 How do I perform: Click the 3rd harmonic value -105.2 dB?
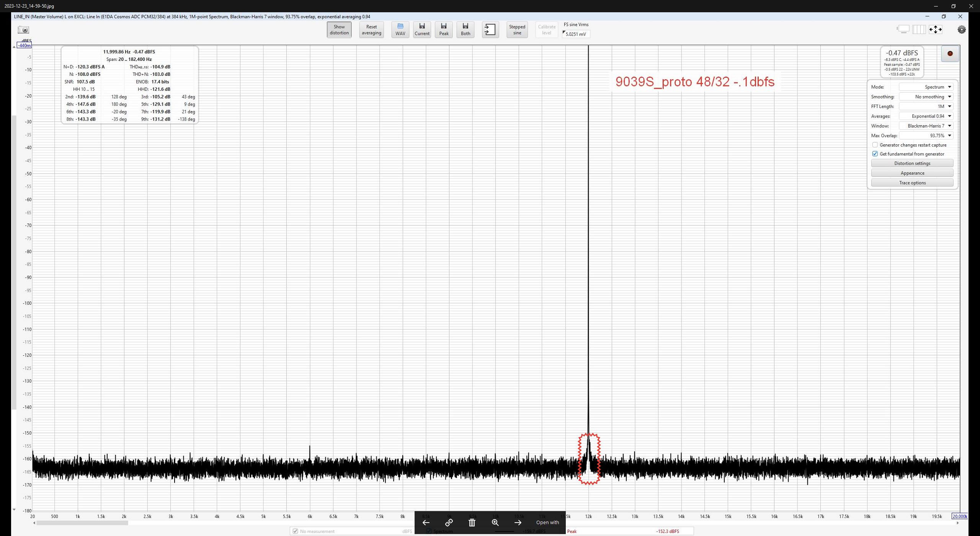[160, 97]
